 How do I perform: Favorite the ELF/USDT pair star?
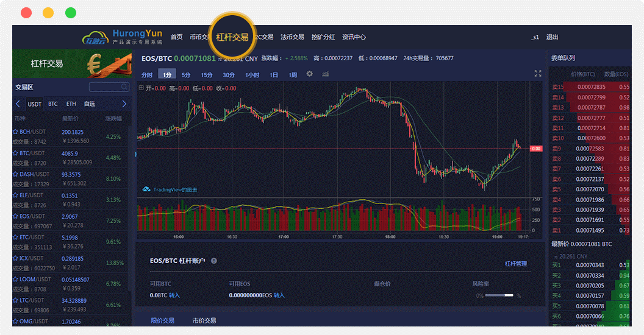pos(15,195)
